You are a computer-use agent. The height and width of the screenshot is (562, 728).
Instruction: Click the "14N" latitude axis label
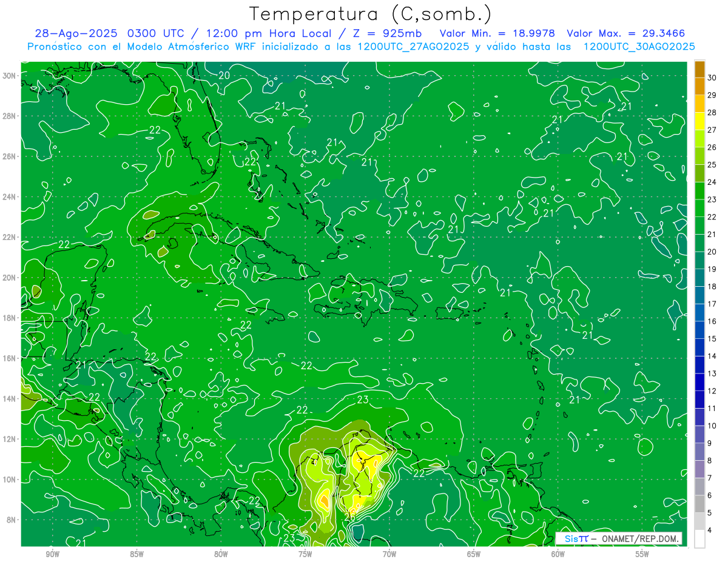pos(9,398)
